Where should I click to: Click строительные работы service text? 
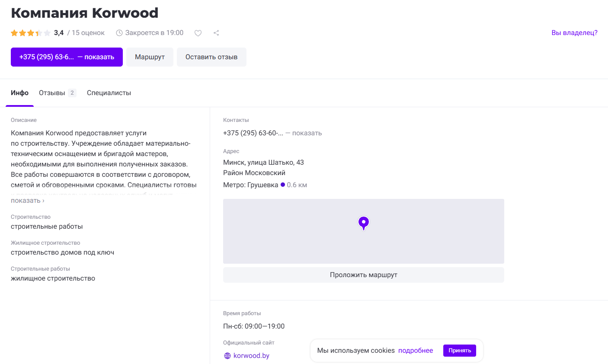click(47, 227)
